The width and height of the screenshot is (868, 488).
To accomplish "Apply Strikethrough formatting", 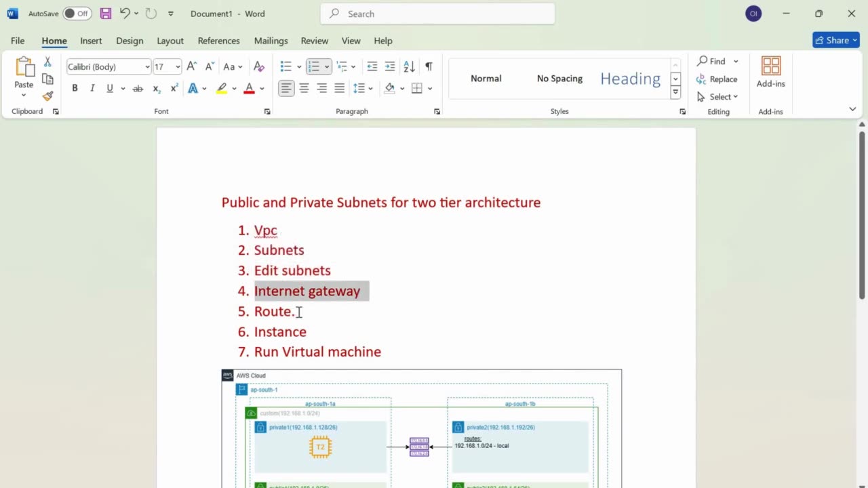I will click(x=138, y=89).
